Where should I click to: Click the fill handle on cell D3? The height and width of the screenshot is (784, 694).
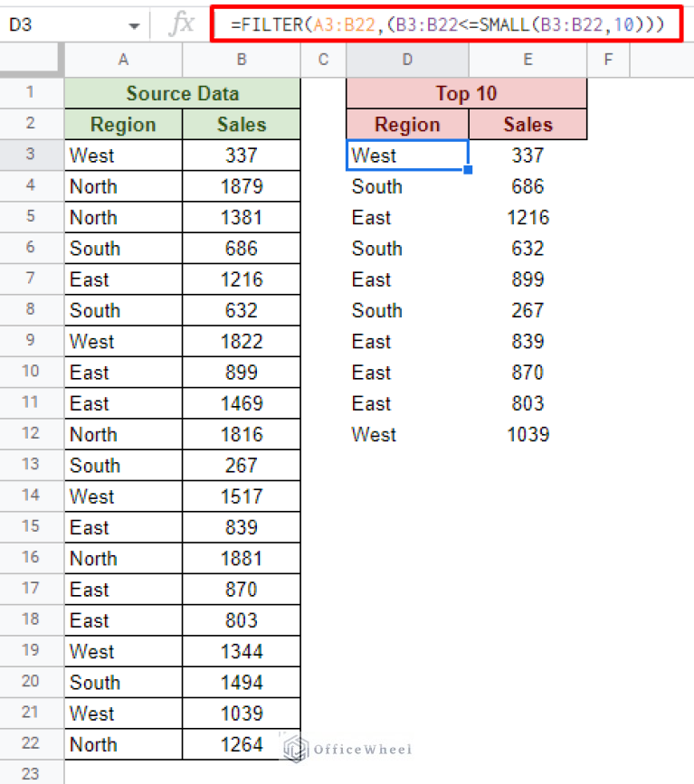[468, 170]
